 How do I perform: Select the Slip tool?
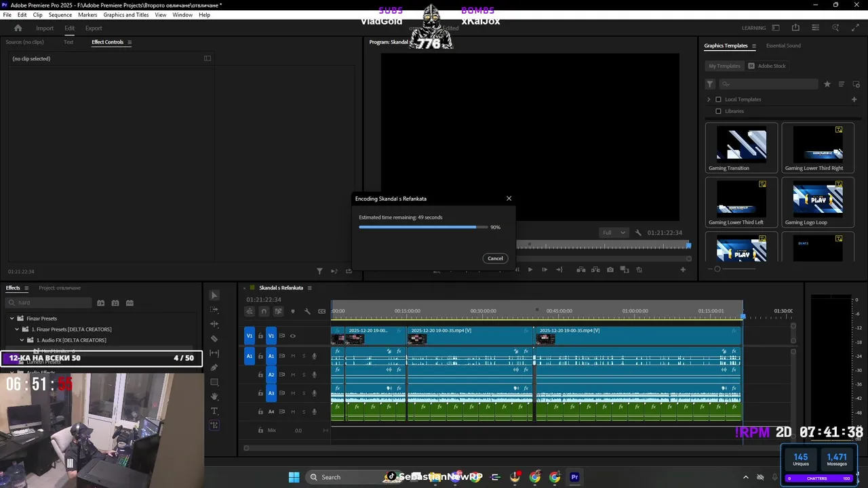pos(214,353)
